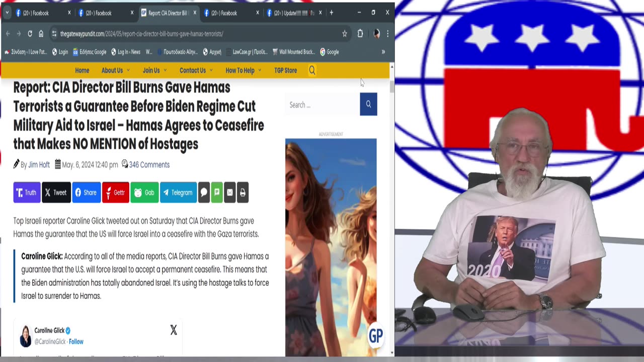Image resolution: width=644 pixels, height=362 pixels.
Task: Open a new browser tab
Action: pos(331,13)
